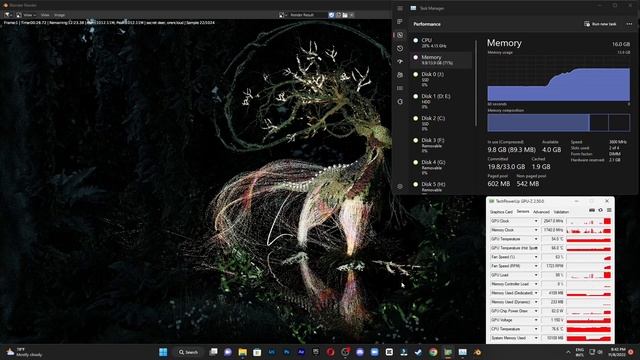Open Task View icon on taskbar
The width and height of the screenshot is (640, 360).
[213, 352]
